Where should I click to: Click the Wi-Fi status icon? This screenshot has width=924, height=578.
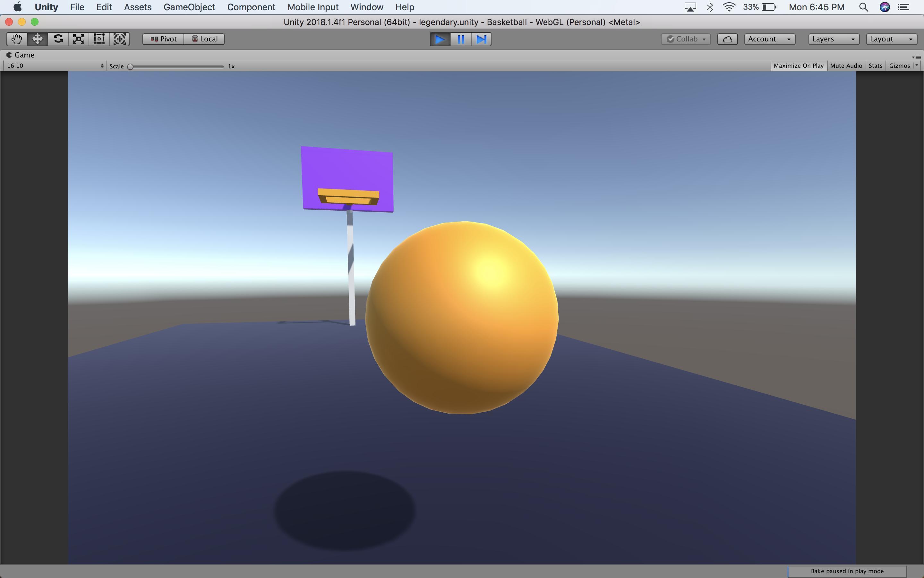(729, 7)
